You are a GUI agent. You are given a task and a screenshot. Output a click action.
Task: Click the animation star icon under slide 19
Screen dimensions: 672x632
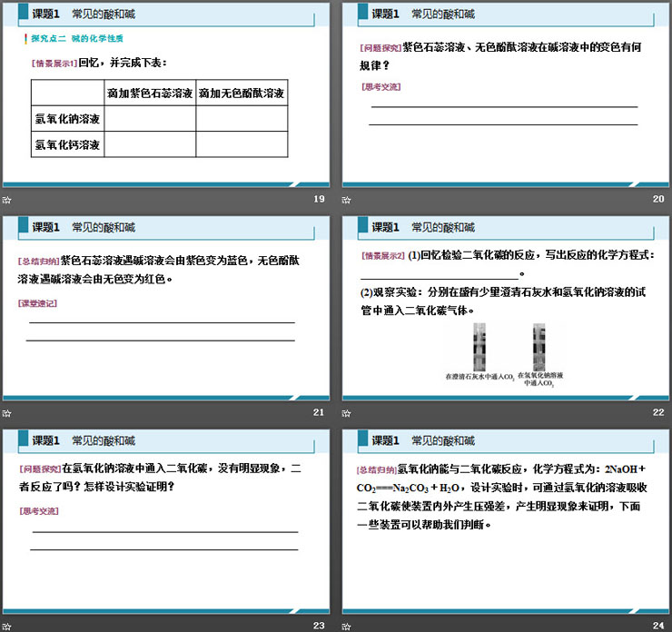click(7, 200)
